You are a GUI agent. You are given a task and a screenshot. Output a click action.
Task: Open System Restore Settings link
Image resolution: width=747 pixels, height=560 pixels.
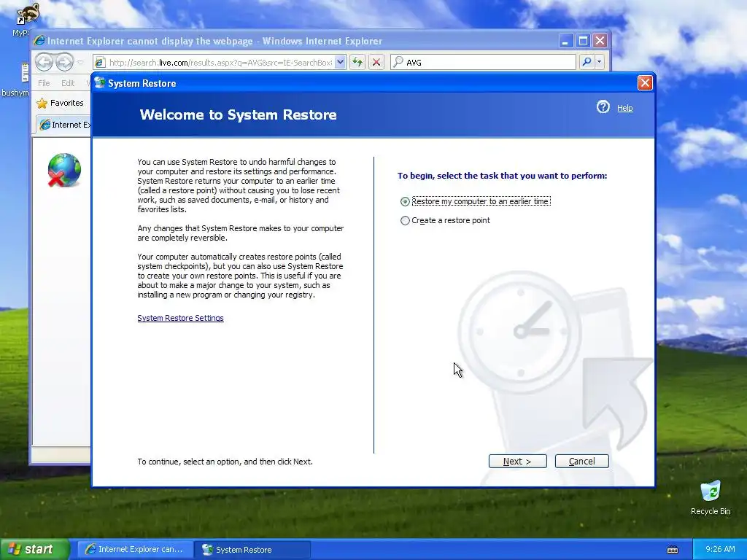click(181, 318)
